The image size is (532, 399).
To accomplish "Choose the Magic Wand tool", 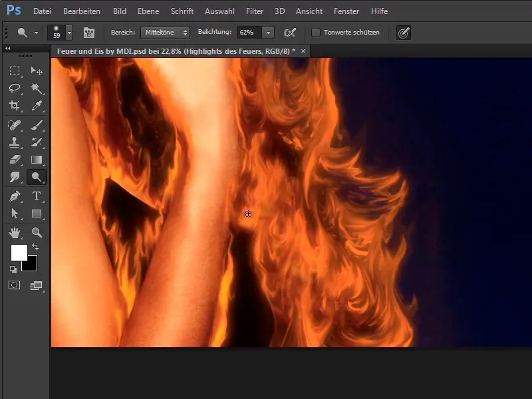I will click(x=37, y=88).
